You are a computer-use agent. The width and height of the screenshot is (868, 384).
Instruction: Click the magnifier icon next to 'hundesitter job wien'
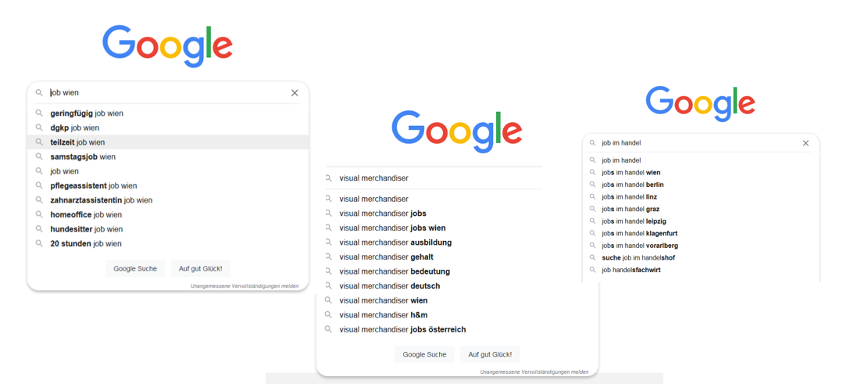tap(39, 229)
